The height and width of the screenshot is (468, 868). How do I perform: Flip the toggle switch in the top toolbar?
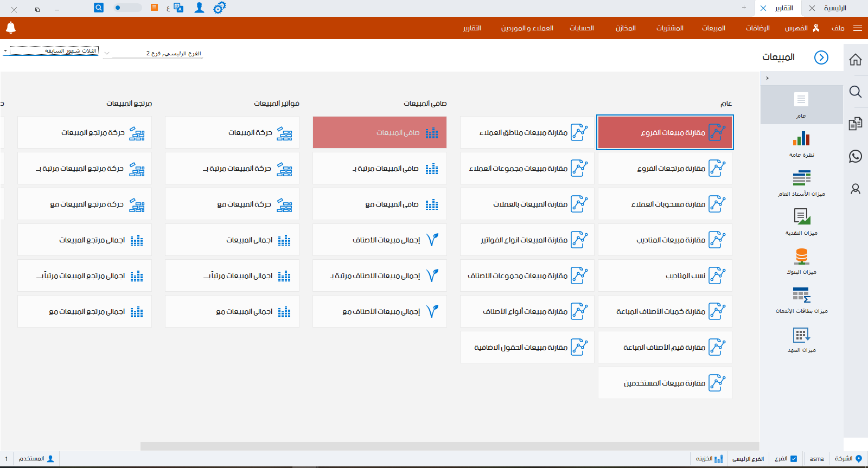[128, 8]
